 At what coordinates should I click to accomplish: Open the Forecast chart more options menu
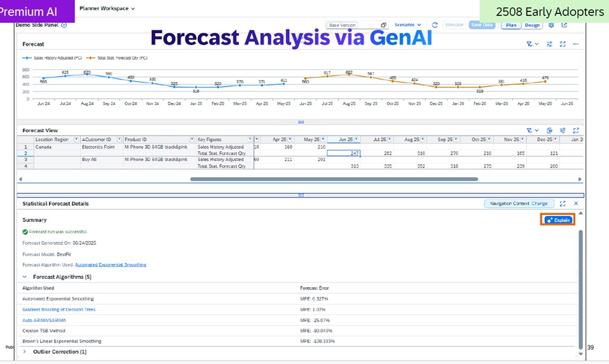point(576,44)
